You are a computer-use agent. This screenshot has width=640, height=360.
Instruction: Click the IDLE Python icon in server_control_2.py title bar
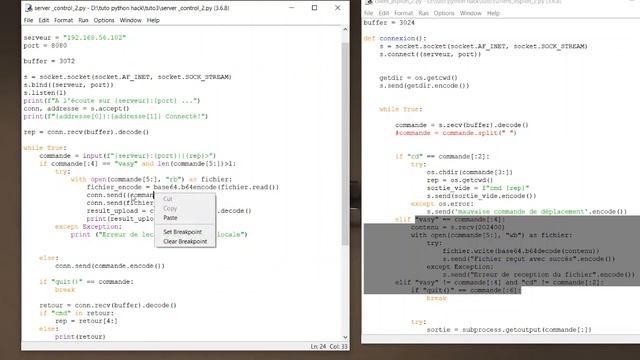[x=29, y=8]
